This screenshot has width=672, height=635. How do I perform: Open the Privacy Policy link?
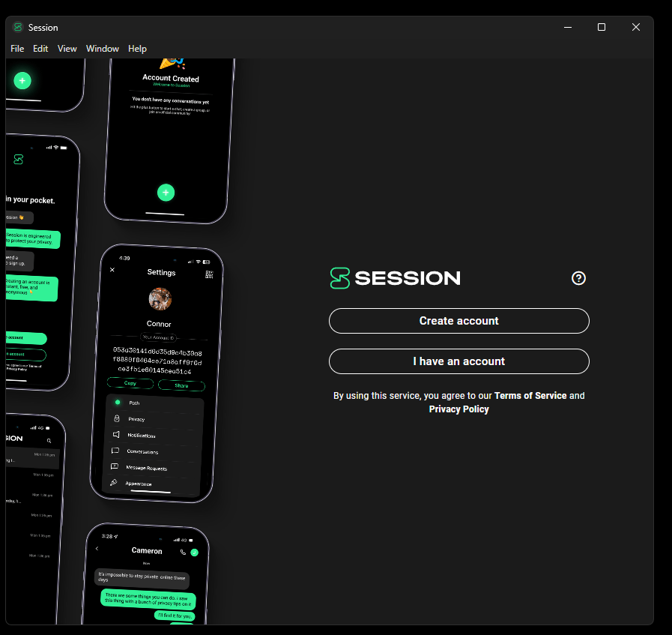point(458,409)
